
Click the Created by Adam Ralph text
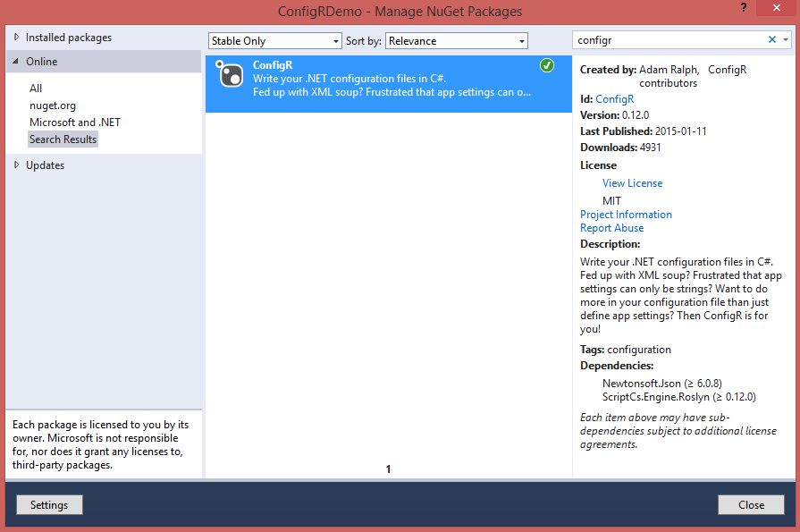tap(640, 70)
